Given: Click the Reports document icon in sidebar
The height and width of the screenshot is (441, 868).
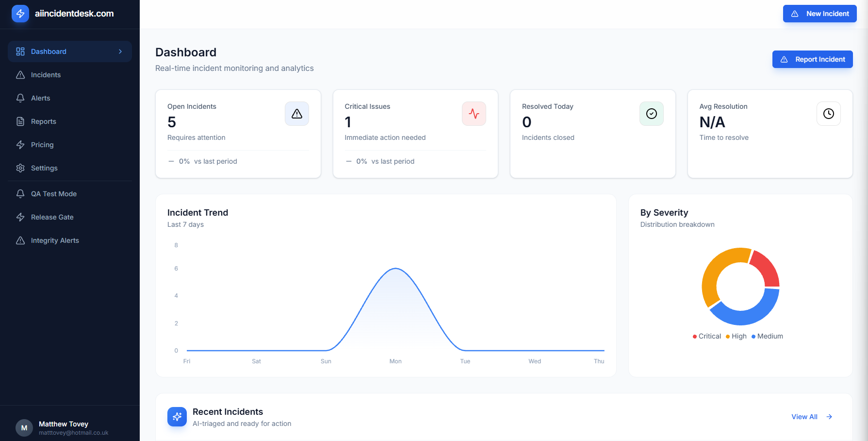Looking at the screenshot, I should [x=20, y=121].
